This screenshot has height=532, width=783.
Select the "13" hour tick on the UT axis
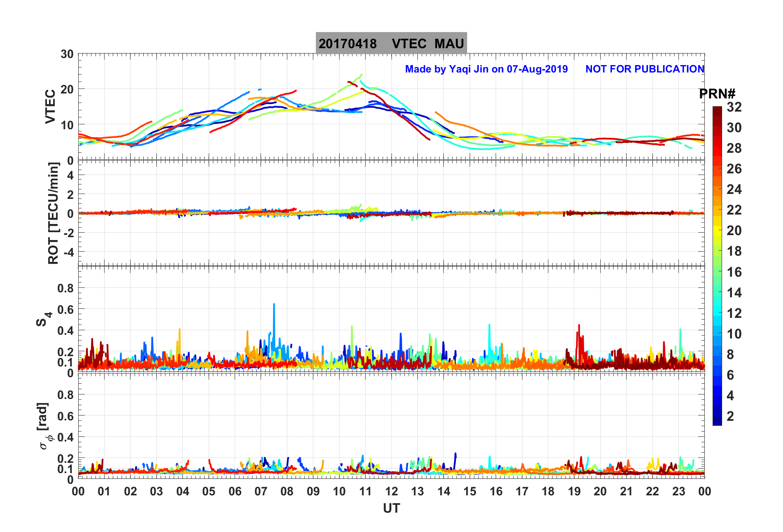click(x=417, y=491)
